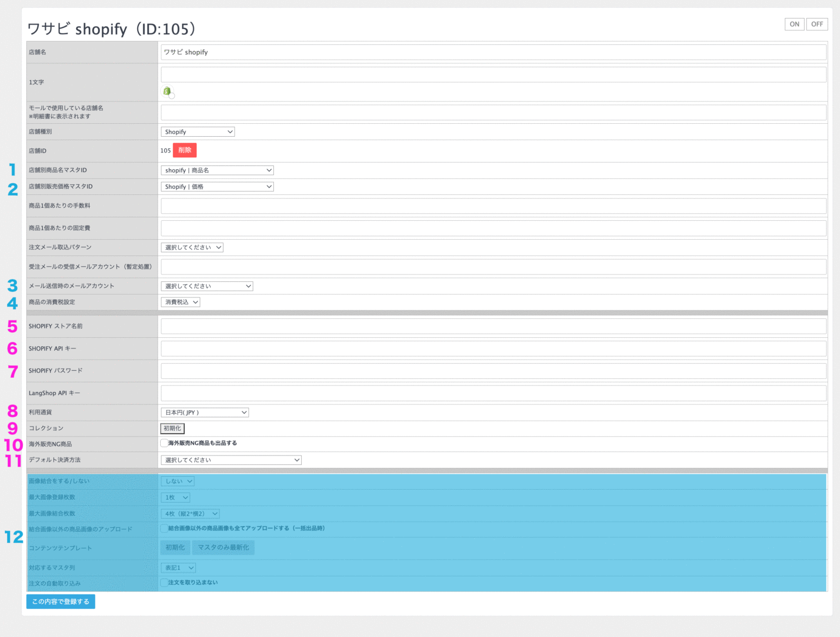Viewport: 840px width, 637px height.
Task: Focus the 店舗名 input field
Action: pyautogui.click(x=493, y=52)
